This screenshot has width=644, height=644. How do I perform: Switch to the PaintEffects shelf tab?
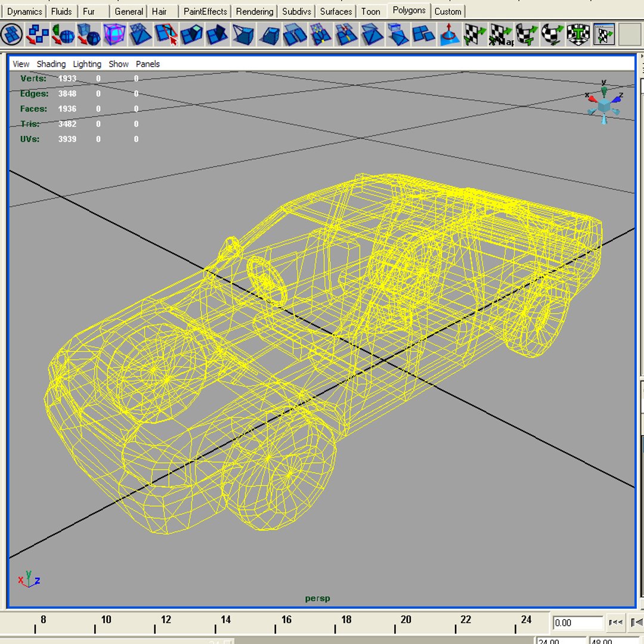tap(205, 11)
